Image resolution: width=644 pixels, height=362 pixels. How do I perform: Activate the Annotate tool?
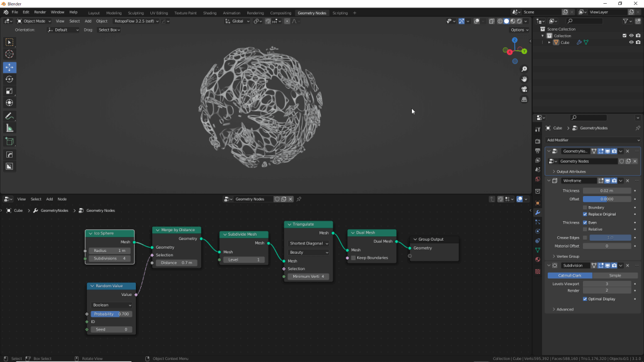pos(9,116)
